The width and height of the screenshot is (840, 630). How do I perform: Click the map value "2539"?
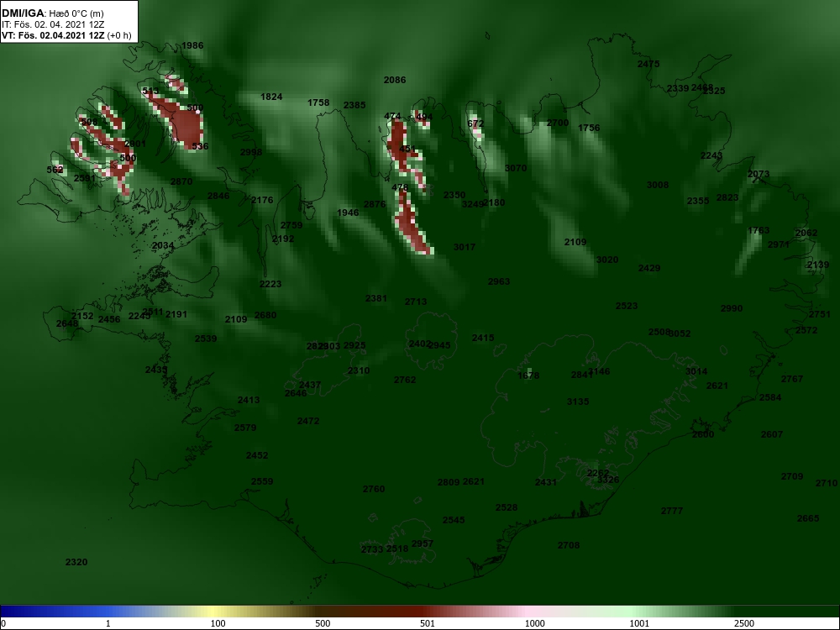[x=205, y=339]
